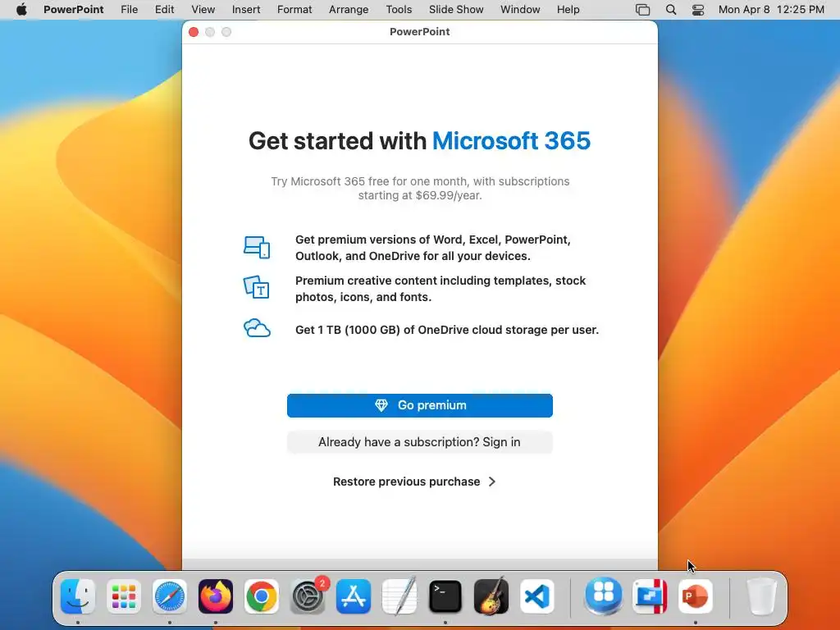Image resolution: width=840 pixels, height=630 pixels.
Task: Open Finder from the Dock
Action: (78, 596)
